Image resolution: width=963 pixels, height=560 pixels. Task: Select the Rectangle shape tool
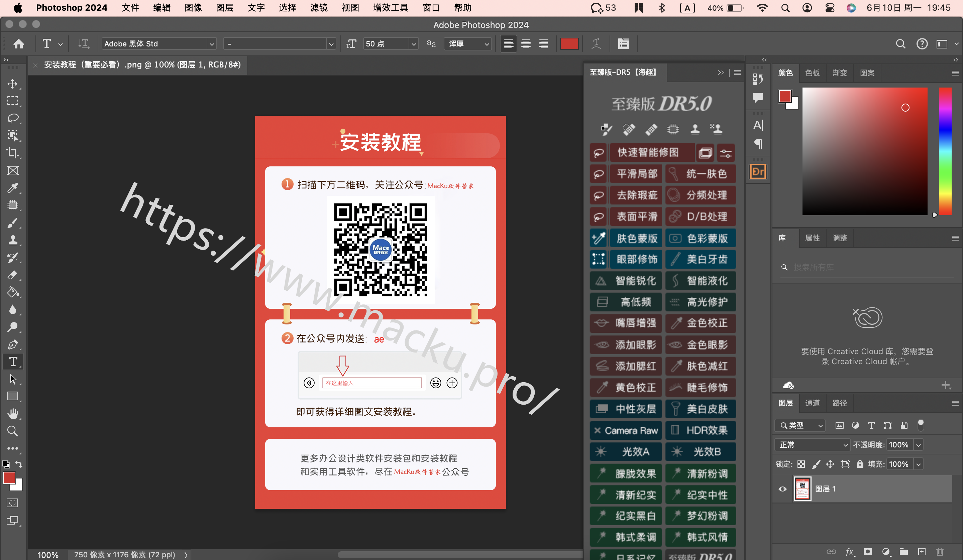pyautogui.click(x=13, y=396)
